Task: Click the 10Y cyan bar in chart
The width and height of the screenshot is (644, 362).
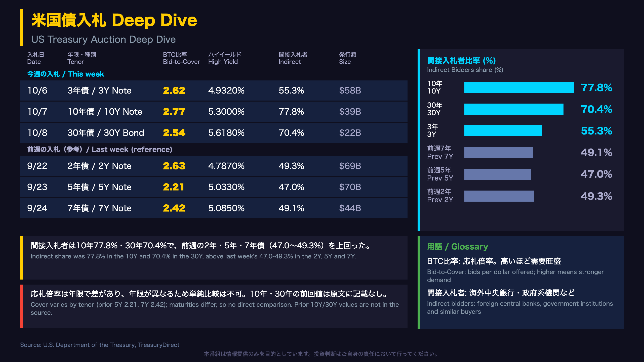Action: (x=519, y=87)
